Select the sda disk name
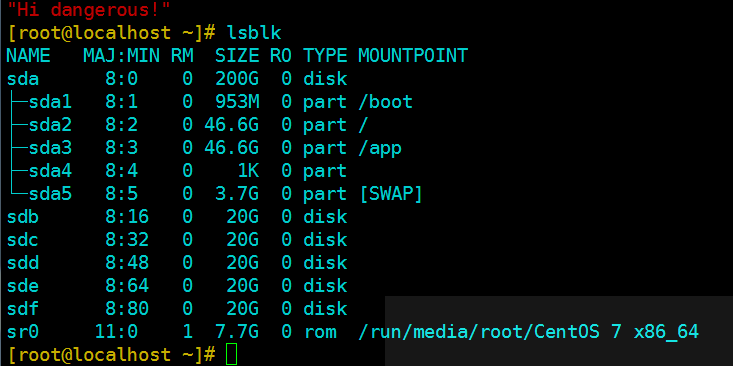This screenshot has width=733, height=366. [x=22, y=79]
